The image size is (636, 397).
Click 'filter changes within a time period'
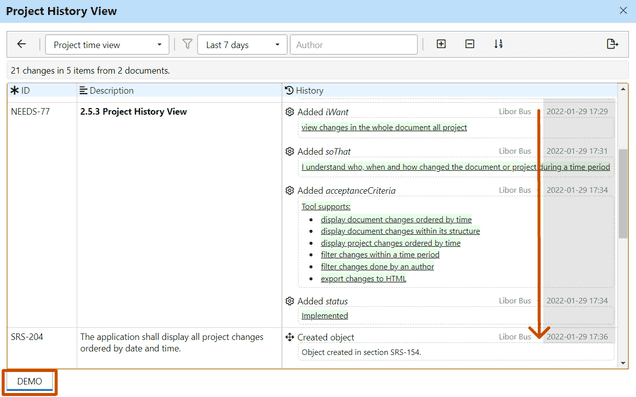(380, 255)
